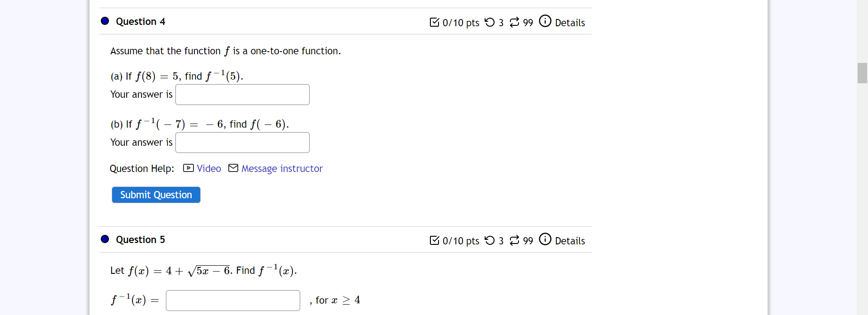Viewport: 868px width, 315px height.
Task: Click the 99 regenerate icon on Question 5
Action: pyautogui.click(x=515, y=240)
